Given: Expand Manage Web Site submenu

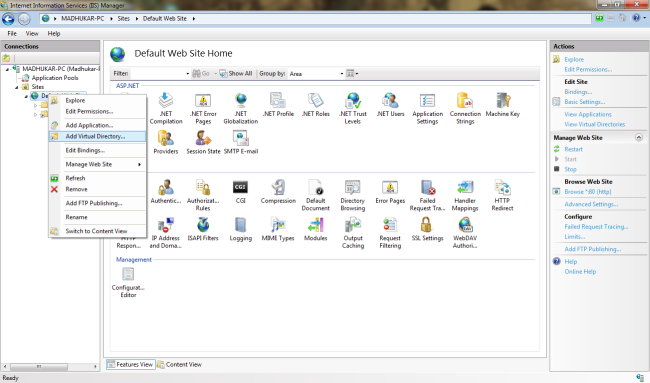Looking at the screenshot, I should coord(97,165).
